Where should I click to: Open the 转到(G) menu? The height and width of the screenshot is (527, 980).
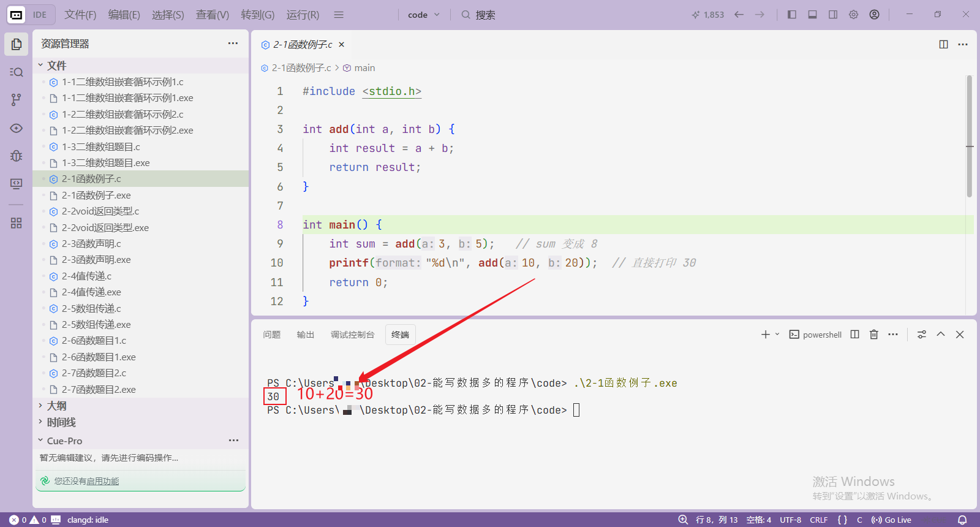point(258,15)
